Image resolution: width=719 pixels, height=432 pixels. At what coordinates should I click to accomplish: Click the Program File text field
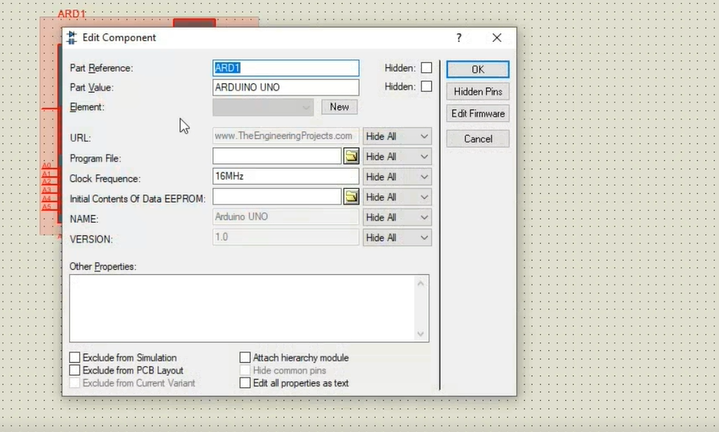[x=277, y=156]
